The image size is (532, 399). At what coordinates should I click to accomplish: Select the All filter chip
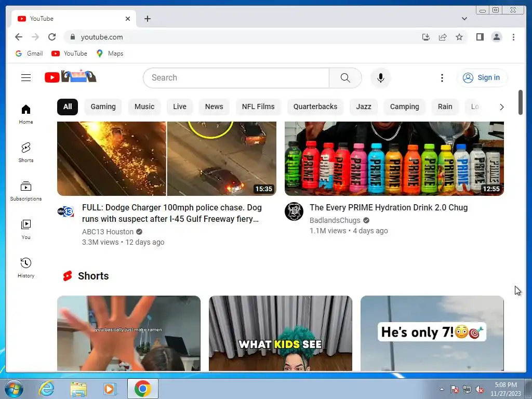coord(68,107)
